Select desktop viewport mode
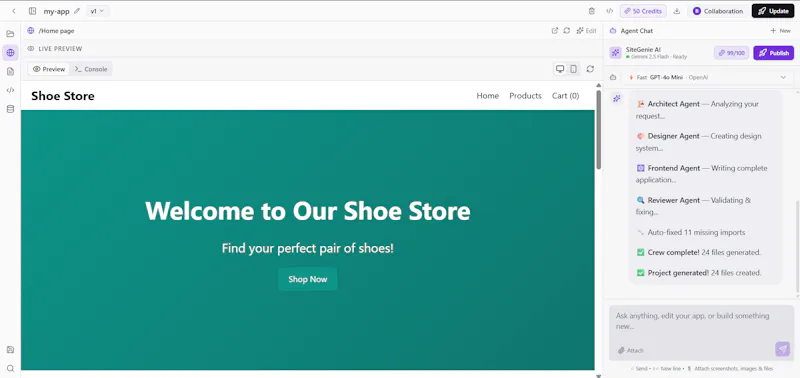This screenshot has height=378, width=800. click(560, 69)
